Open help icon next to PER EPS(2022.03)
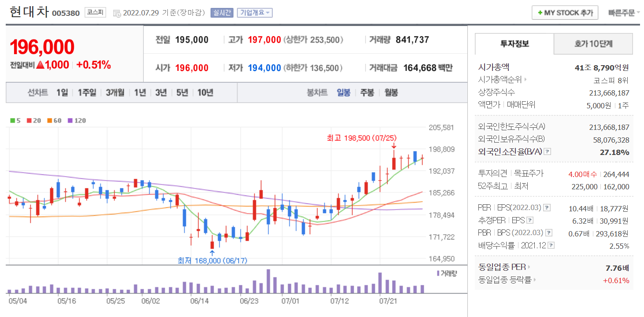Screen dimensions: 644x317 click(x=547, y=207)
